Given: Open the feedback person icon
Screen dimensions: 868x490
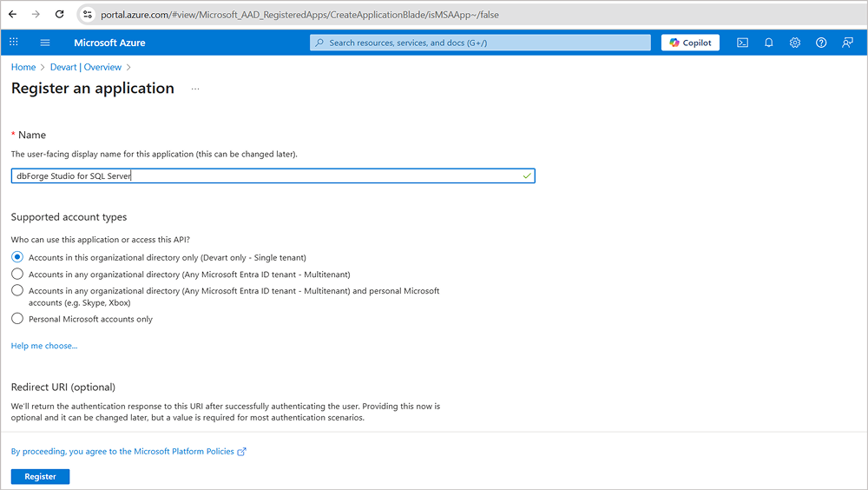Looking at the screenshot, I should click(847, 43).
